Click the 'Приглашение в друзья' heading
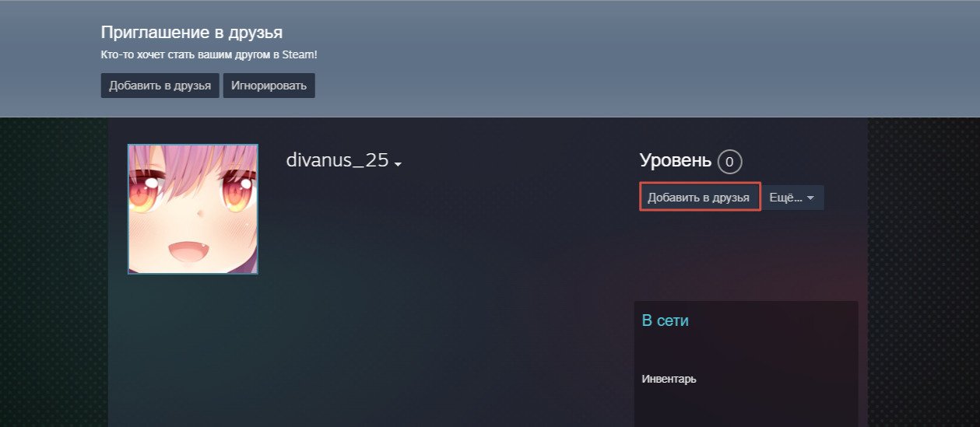 click(191, 33)
